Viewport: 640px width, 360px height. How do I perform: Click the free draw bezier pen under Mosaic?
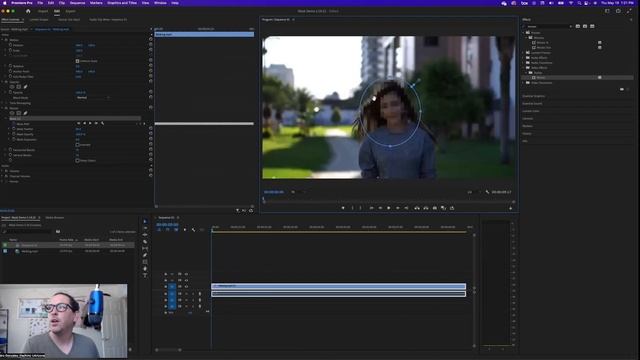tap(25, 113)
